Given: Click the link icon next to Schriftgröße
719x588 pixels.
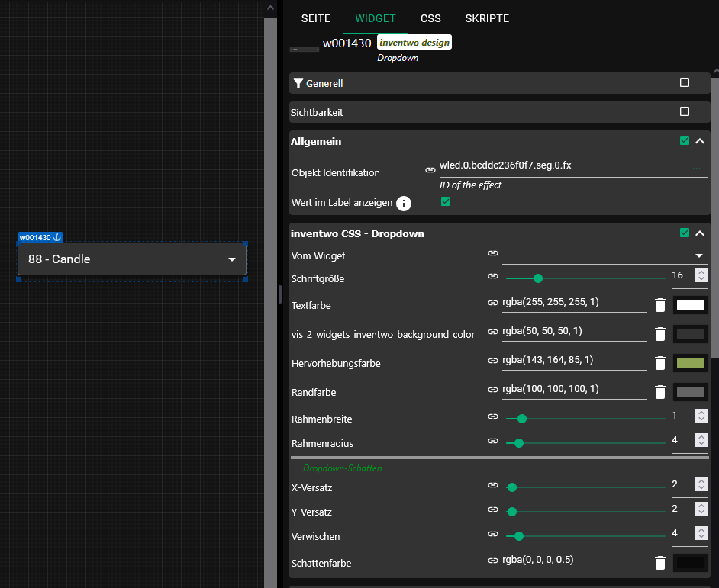Looking at the screenshot, I should tap(493, 278).
